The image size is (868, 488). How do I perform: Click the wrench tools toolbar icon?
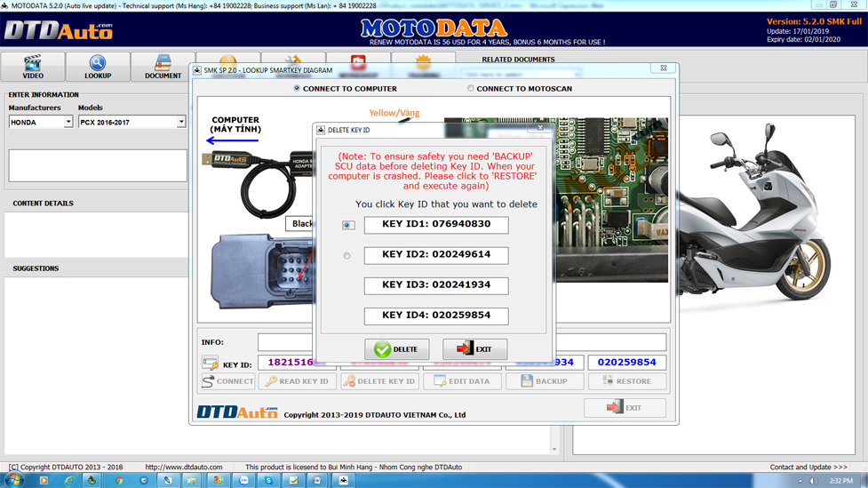coord(293,59)
